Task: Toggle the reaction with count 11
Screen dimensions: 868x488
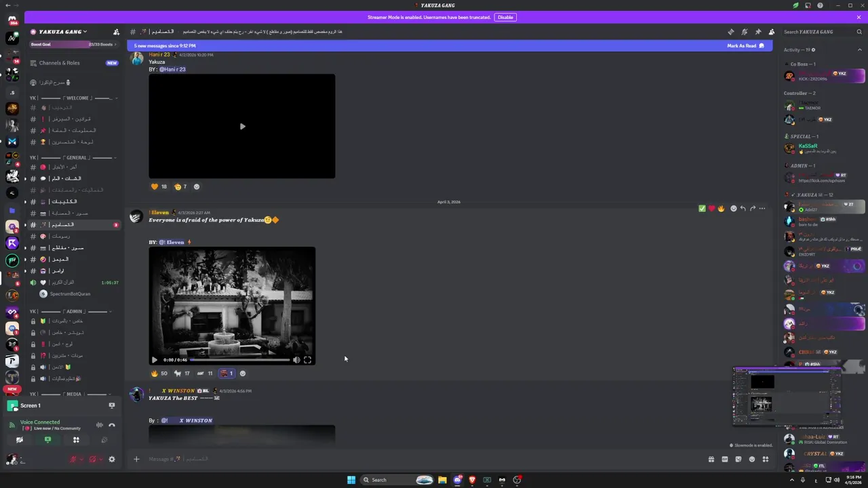Action: [x=205, y=373]
